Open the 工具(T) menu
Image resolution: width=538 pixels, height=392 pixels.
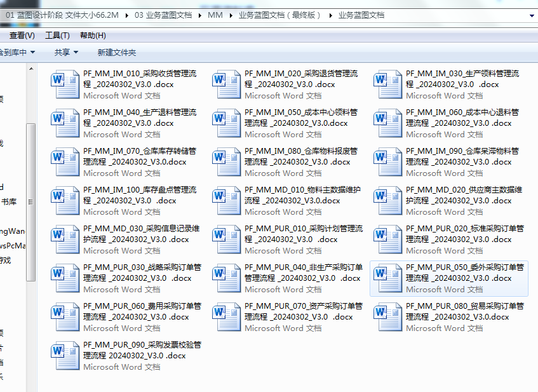57,35
